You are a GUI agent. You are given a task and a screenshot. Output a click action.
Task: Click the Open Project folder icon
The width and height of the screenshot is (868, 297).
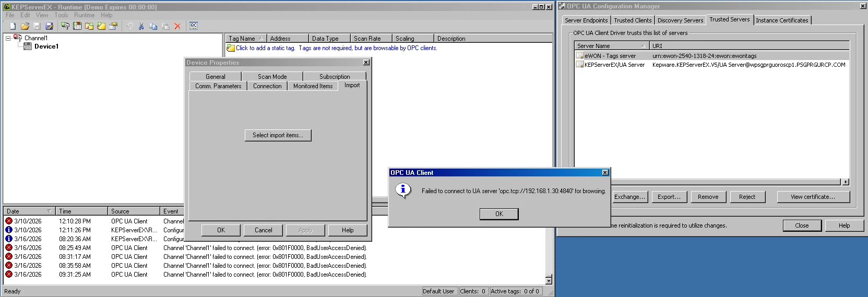(x=25, y=26)
